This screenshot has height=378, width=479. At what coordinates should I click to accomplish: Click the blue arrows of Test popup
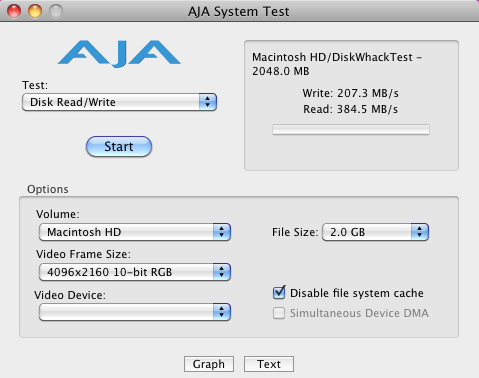208,102
